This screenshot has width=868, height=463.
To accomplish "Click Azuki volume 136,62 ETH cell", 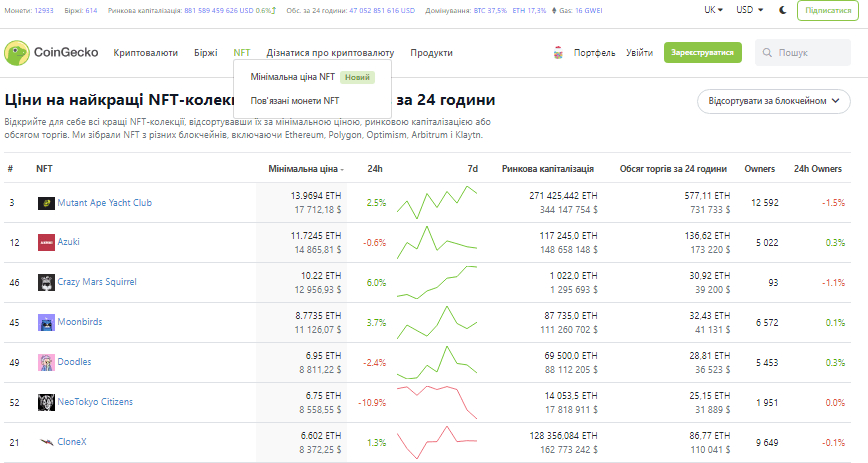I will tap(707, 235).
